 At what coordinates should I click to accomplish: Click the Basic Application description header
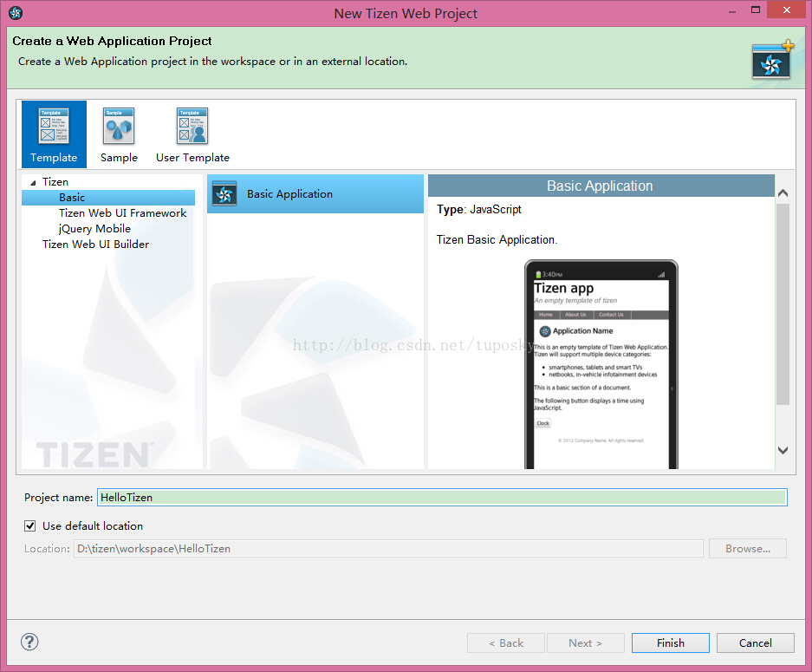(601, 186)
